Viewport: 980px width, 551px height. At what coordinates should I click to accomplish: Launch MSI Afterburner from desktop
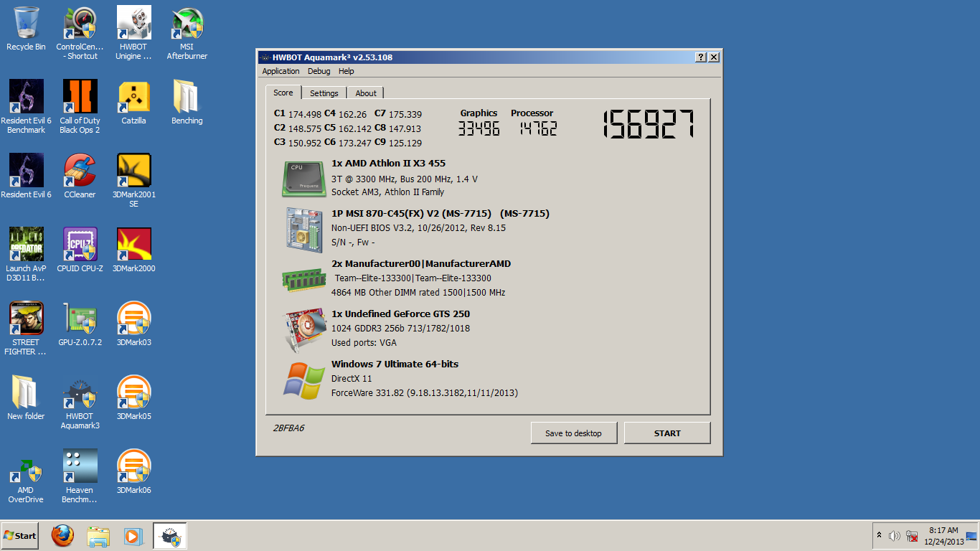[187, 33]
